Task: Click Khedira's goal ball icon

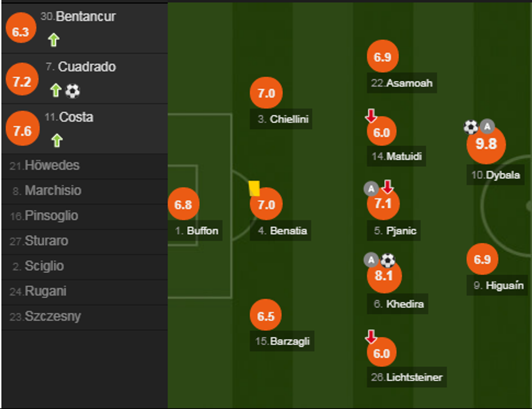Action: coord(388,260)
